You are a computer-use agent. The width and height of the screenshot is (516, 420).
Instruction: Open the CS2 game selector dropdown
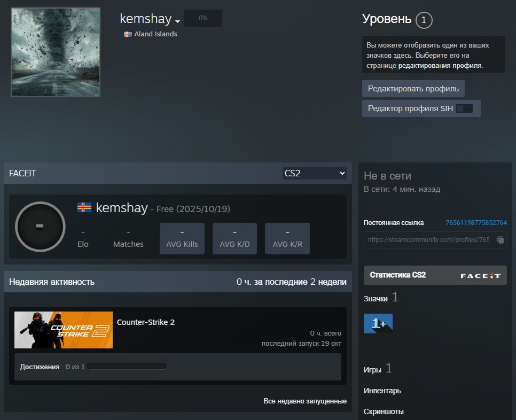tap(314, 173)
